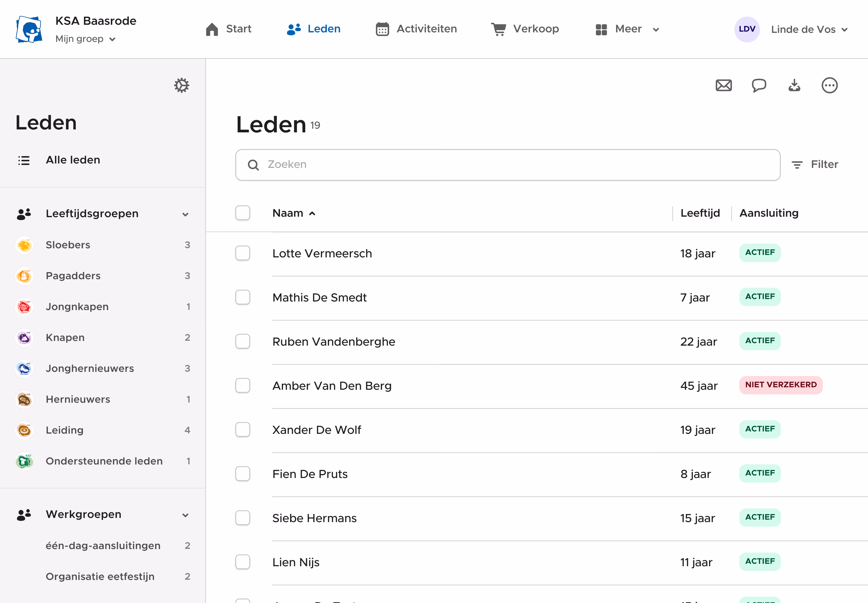Open the Linde de Vos account dropdown
The height and width of the screenshot is (603, 868).
point(809,29)
